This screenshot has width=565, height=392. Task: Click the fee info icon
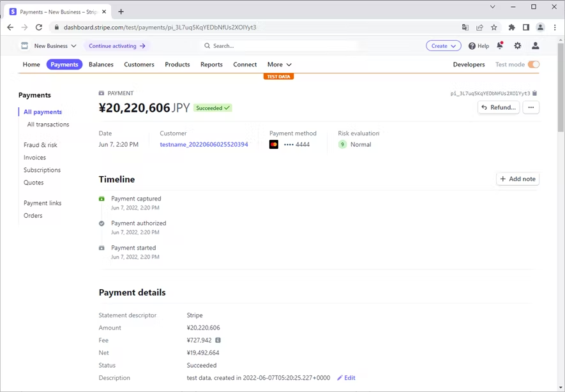point(218,340)
